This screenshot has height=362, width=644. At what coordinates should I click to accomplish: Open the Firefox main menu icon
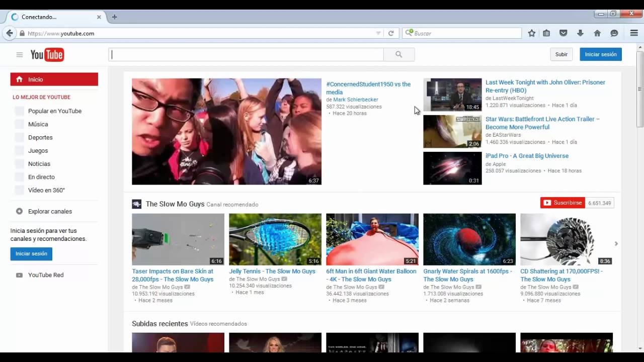[634, 33]
